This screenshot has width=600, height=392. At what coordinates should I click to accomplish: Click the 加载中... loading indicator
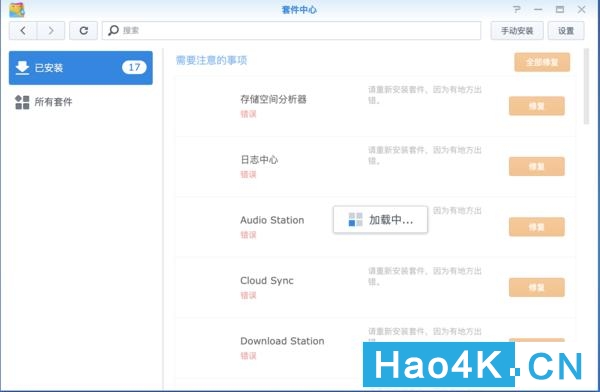coord(380,220)
